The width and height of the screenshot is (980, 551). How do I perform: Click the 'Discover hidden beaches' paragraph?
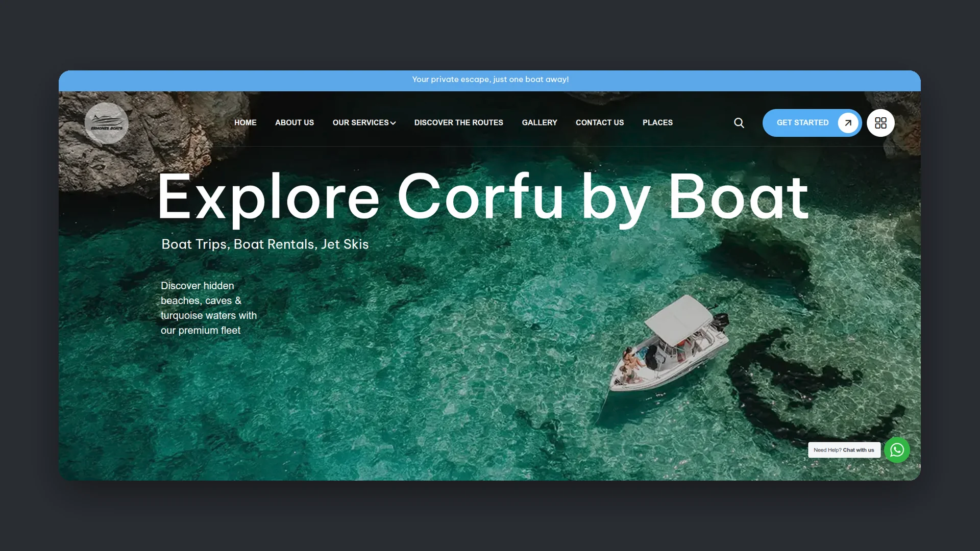coord(209,308)
